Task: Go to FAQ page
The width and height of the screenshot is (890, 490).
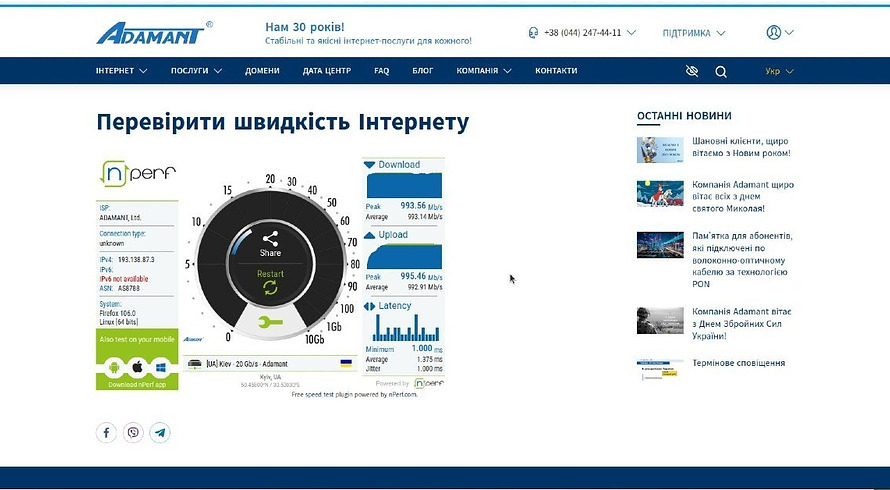Action: point(381,71)
